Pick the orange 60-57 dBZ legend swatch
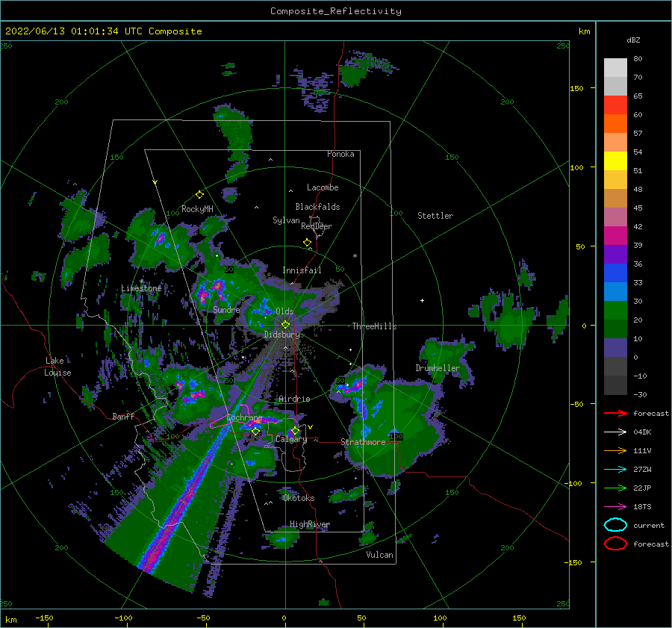 (615, 124)
